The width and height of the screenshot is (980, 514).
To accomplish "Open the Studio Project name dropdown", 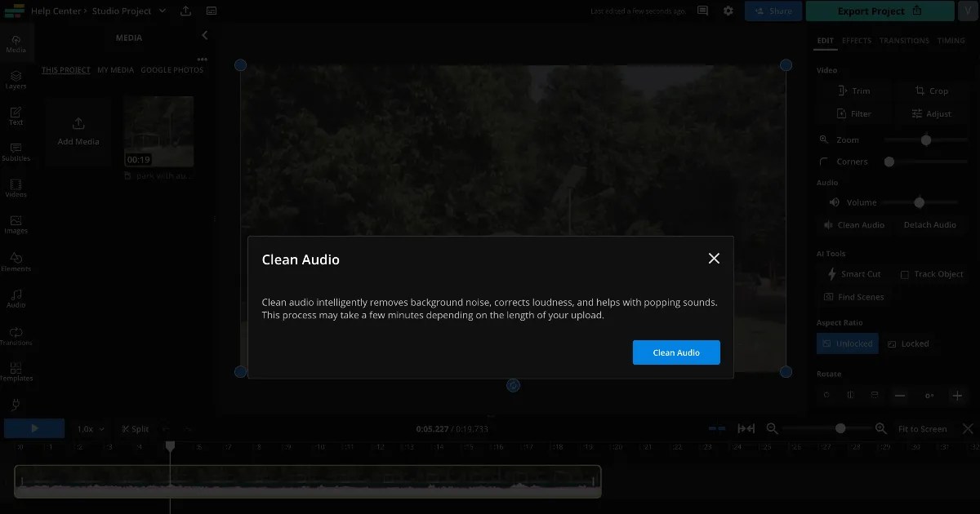I will pyautogui.click(x=161, y=11).
